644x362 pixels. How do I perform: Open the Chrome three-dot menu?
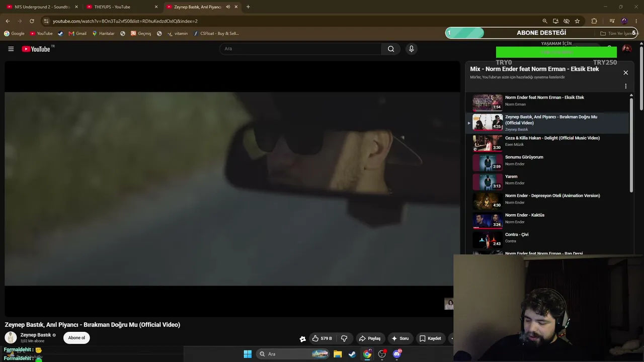(636, 21)
